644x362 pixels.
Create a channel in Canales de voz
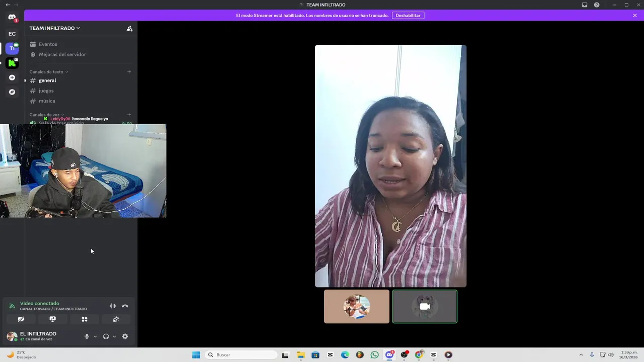[129, 115]
